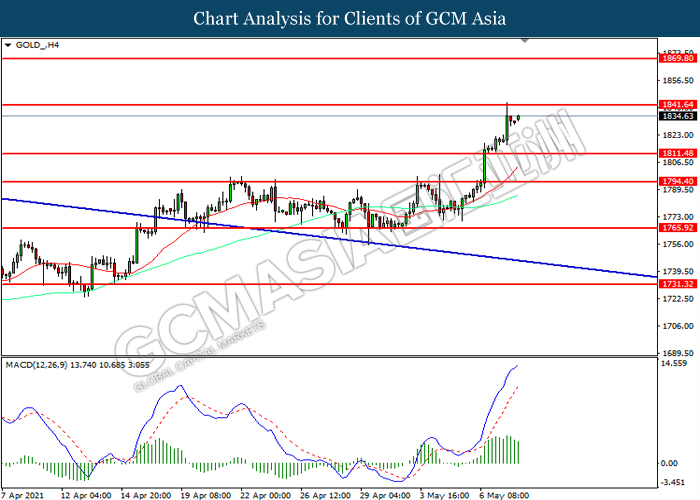Select the 1794.40 price level tag
The width and height of the screenshot is (700, 500).
click(678, 181)
